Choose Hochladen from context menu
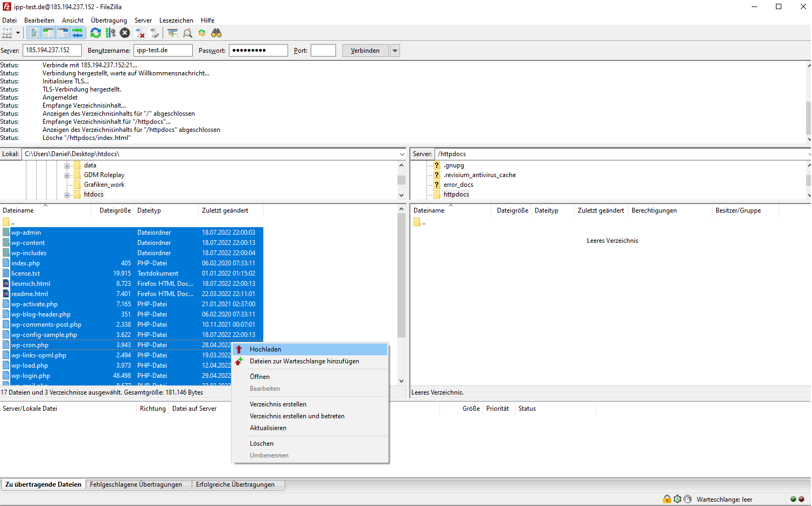This screenshot has width=812, height=506. [x=310, y=349]
